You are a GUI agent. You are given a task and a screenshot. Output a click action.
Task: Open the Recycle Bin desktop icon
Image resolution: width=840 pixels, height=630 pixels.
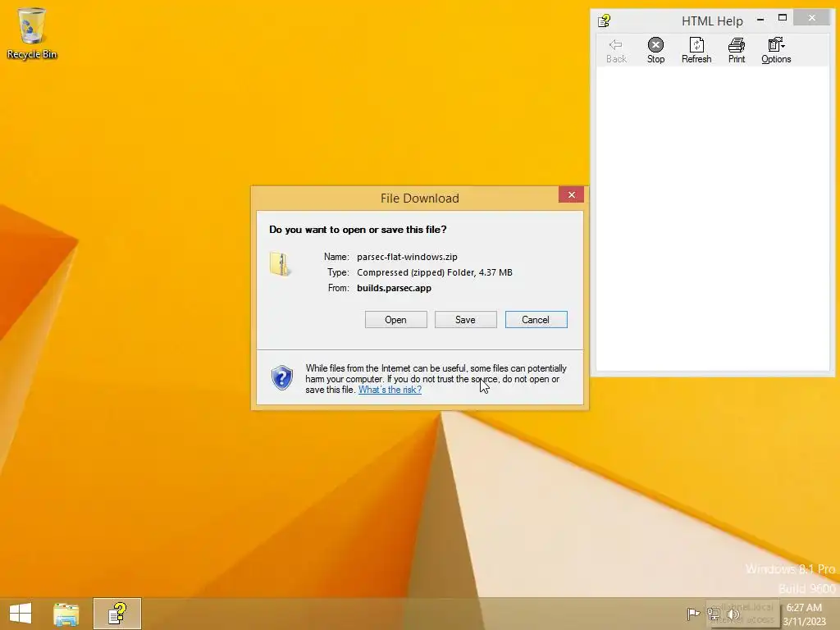pyautogui.click(x=32, y=33)
